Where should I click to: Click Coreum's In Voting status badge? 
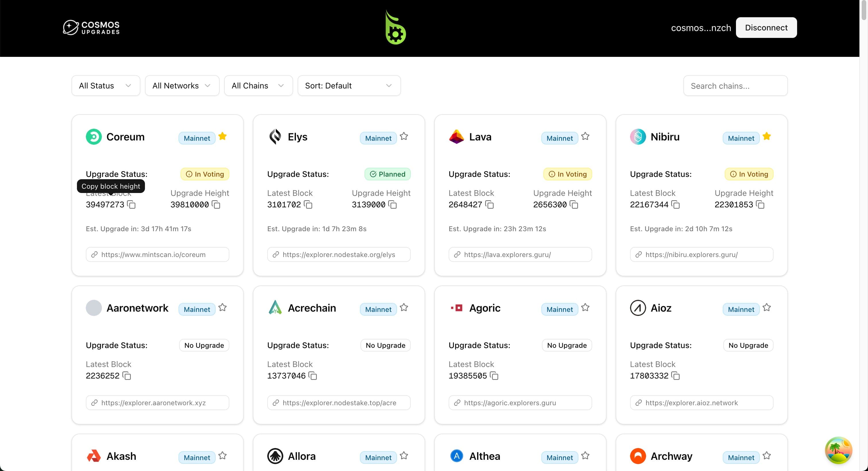pyautogui.click(x=205, y=174)
